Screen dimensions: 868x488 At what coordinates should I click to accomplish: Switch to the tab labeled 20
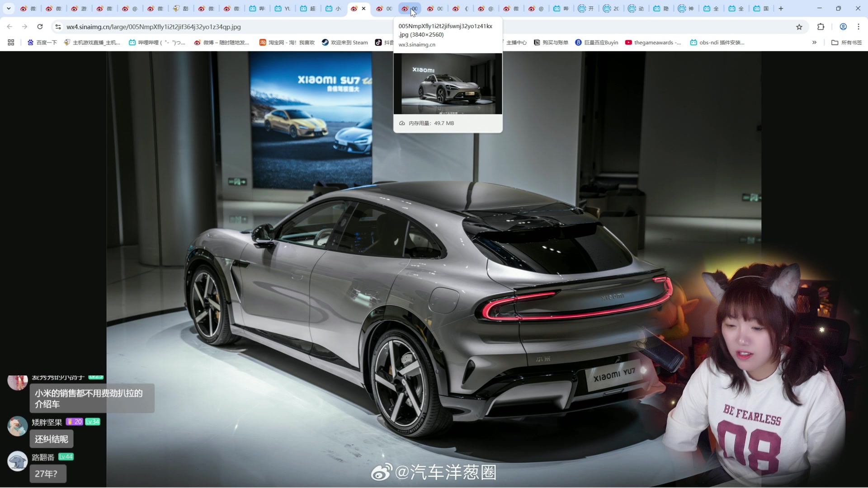611,9
